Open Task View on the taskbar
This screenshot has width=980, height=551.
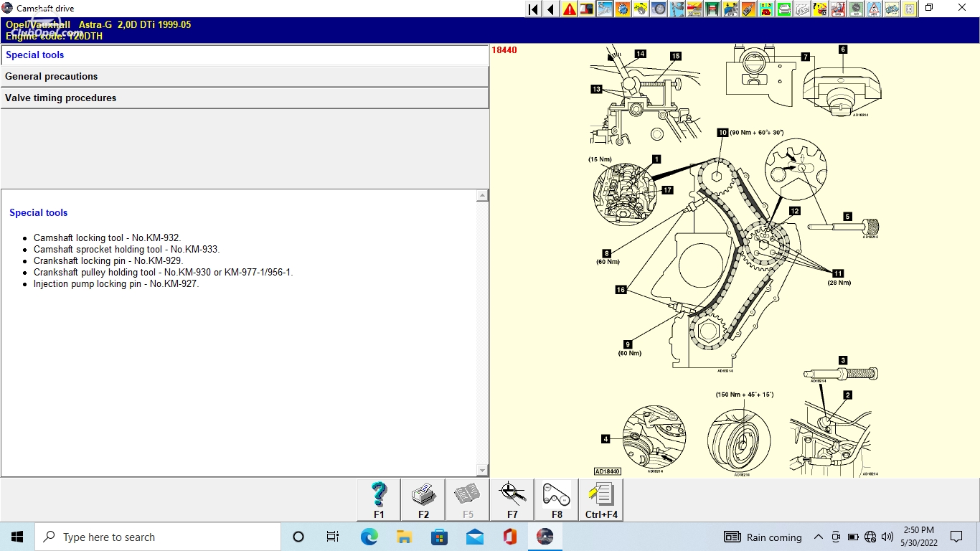pos(333,537)
